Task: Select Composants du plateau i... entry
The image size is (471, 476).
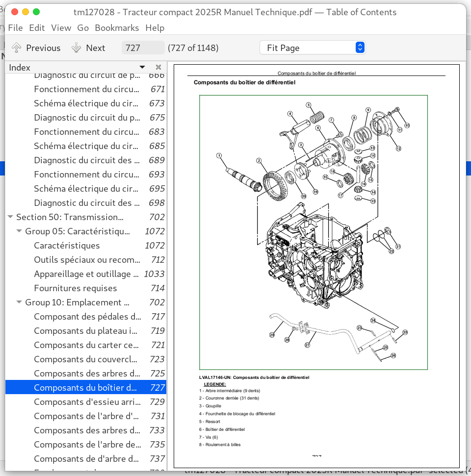Action: pyautogui.click(x=86, y=330)
